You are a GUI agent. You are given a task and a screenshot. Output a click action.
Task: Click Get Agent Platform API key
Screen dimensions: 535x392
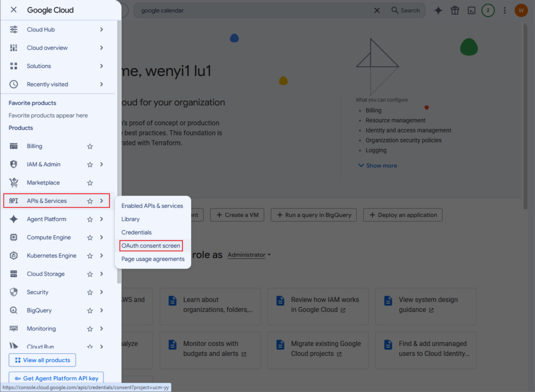[x=56, y=378]
